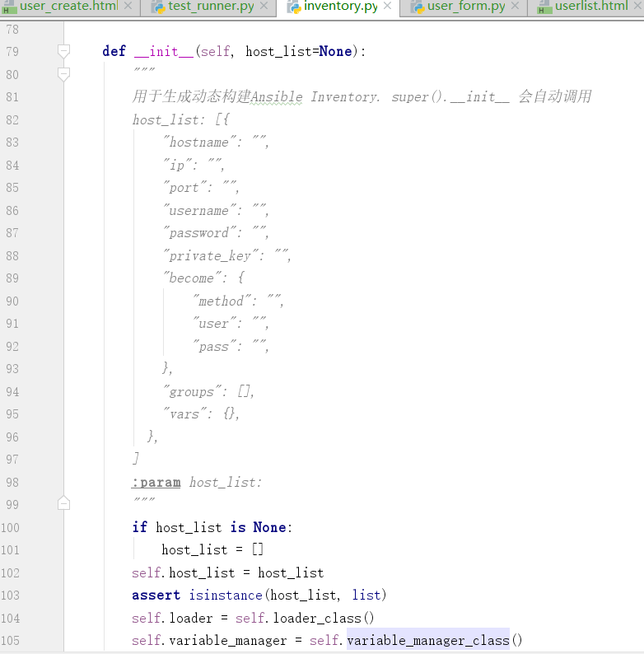The image size is (644, 654).
Task: Collapse the docstring fold marker on line 80
Action: coord(63,75)
